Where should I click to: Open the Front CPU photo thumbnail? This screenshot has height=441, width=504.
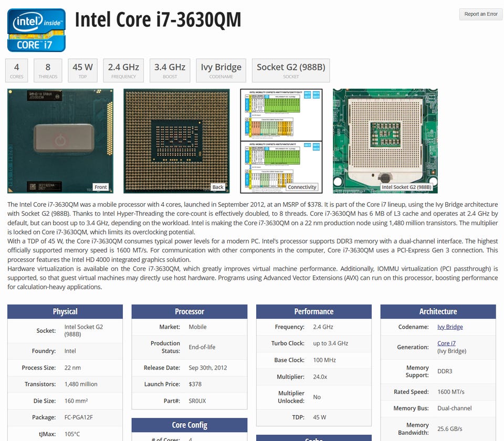point(60,141)
